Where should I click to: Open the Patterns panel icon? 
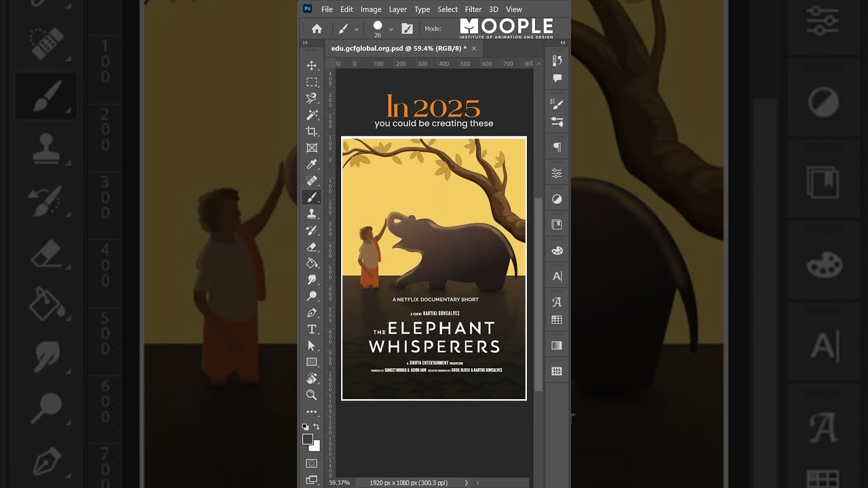click(557, 371)
